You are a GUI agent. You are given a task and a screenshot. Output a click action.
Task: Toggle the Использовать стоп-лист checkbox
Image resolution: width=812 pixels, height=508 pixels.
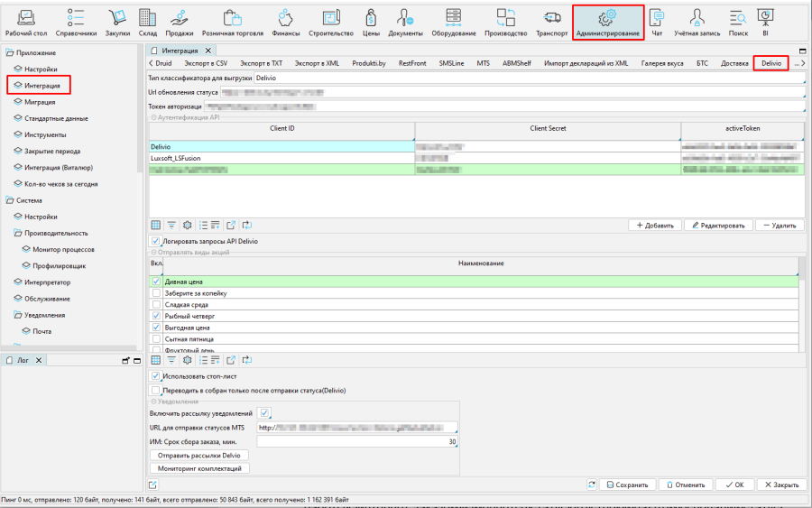point(156,375)
